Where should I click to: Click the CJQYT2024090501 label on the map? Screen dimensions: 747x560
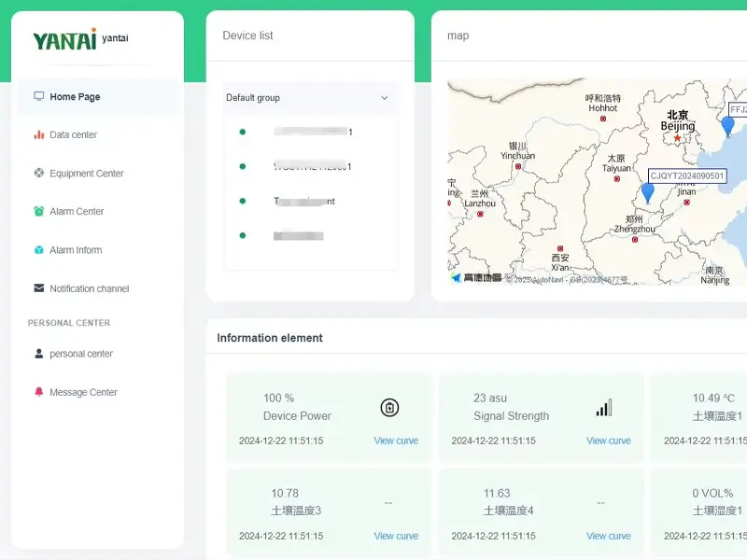(687, 175)
